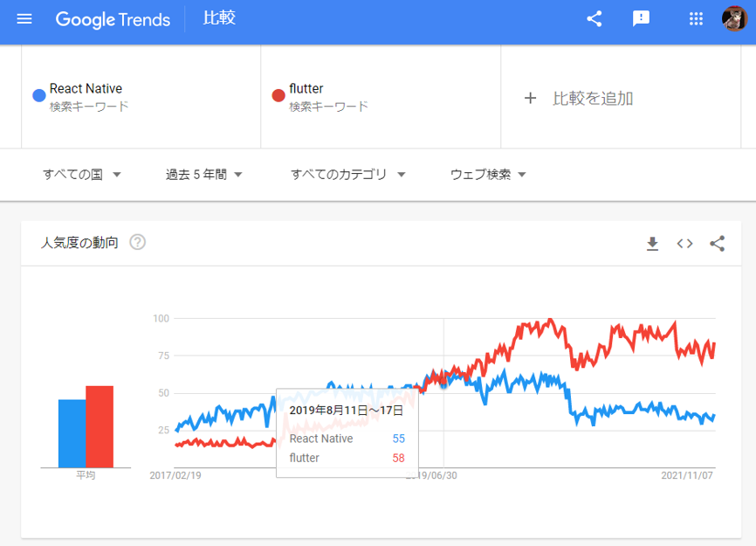Click the 2021/11/07 axis date label
Screen dimensions: 756x546
click(686, 475)
